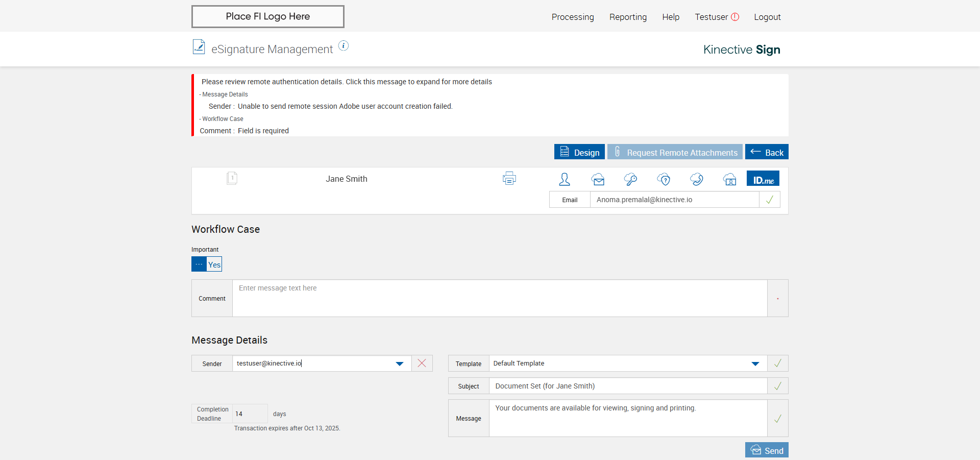Open the info icon beside eSignature Management
This screenshot has height=460, width=980.
click(x=344, y=46)
